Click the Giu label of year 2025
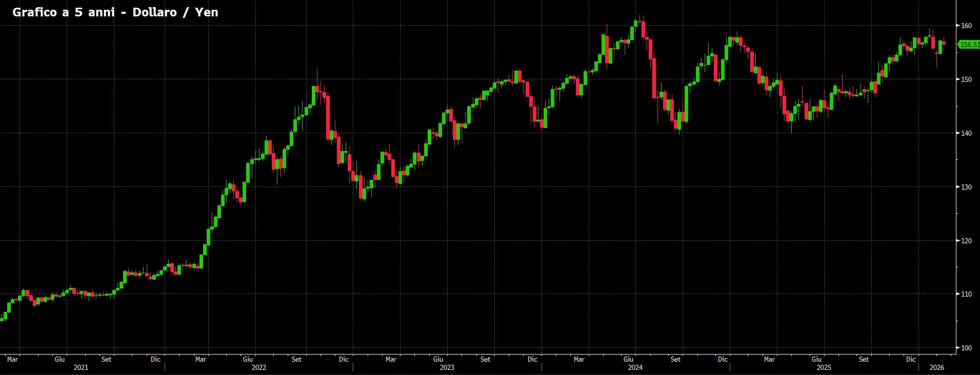This screenshot has height=375, width=980. click(817, 359)
